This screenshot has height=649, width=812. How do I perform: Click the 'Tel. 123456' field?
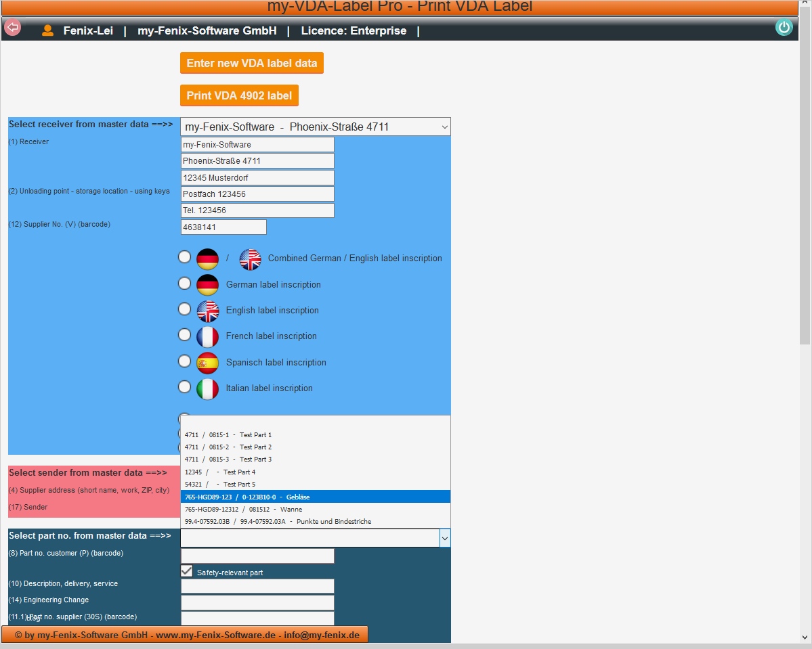point(257,210)
